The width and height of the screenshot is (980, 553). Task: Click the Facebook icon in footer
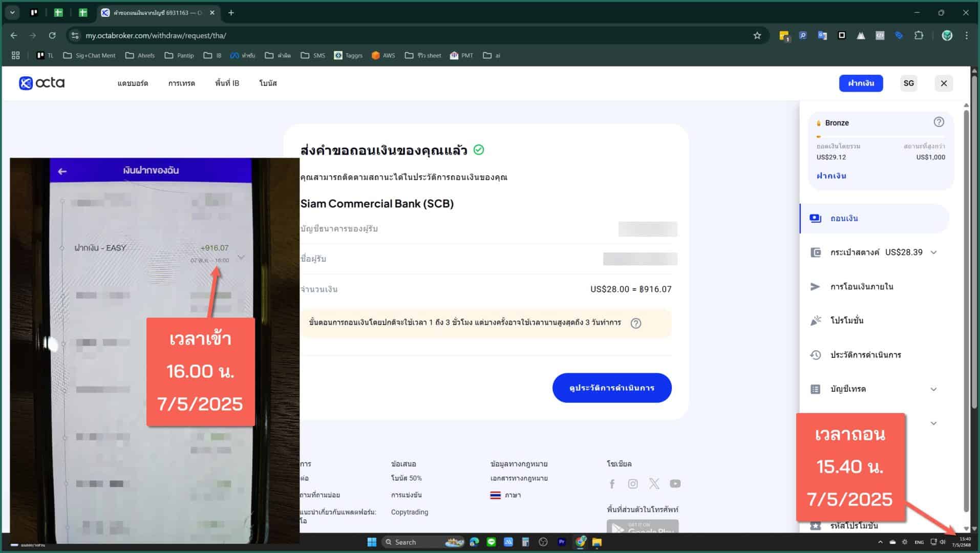pyautogui.click(x=612, y=484)
